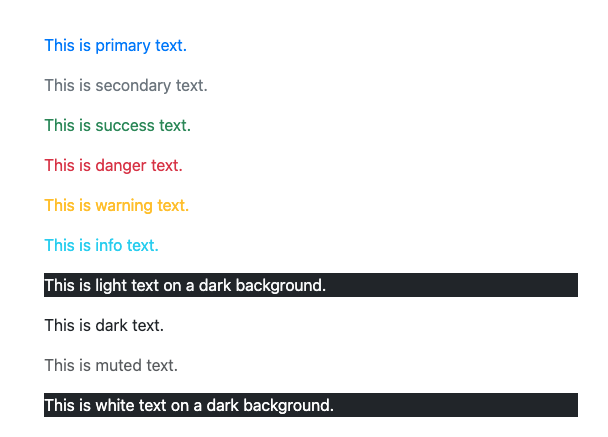Click the muted text line
This screenshot has width=608, height=437.
(x=111, y=365)
